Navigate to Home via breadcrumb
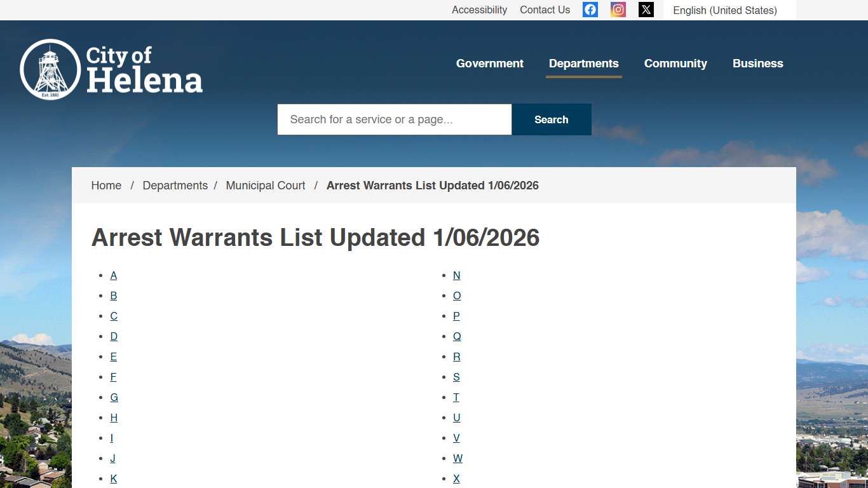This screenshot has height=488, width=868. click(106, 185)
